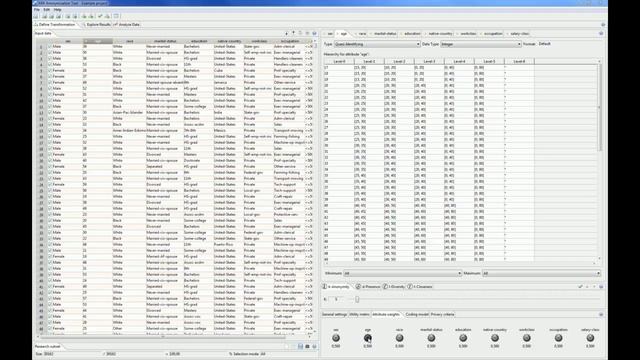Open the General settings tab
The width and height of the screenshot is (640, 360).
point(334,314)
